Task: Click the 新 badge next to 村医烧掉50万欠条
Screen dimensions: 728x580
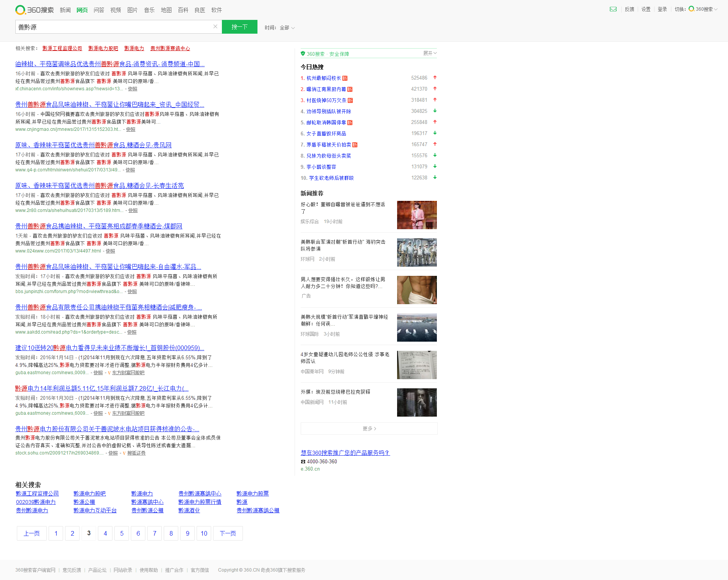Action: (x=350, y=100)
